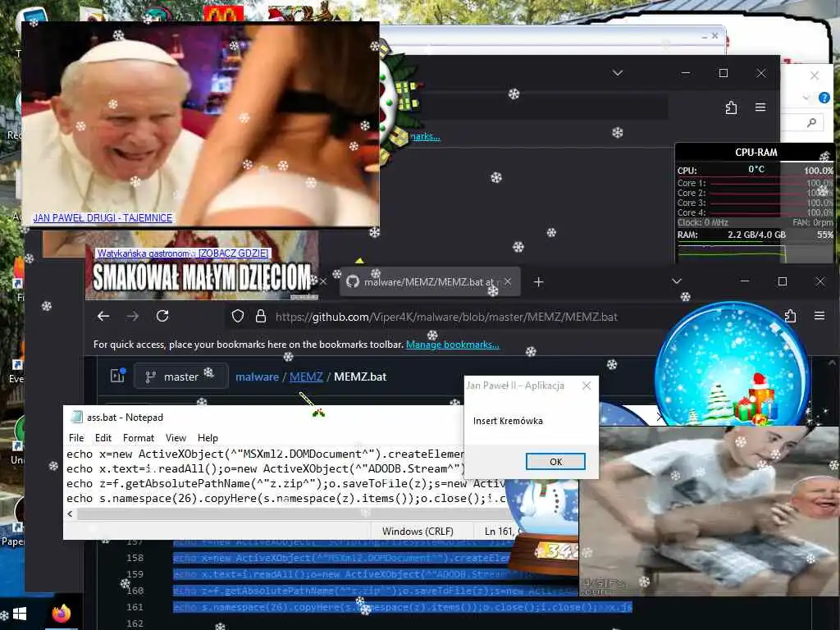The width and height of the screenshot is (840, 630).
Task: Close the Jan Paweł II – Aplikacja dialog
Action: tap(587, 386)
